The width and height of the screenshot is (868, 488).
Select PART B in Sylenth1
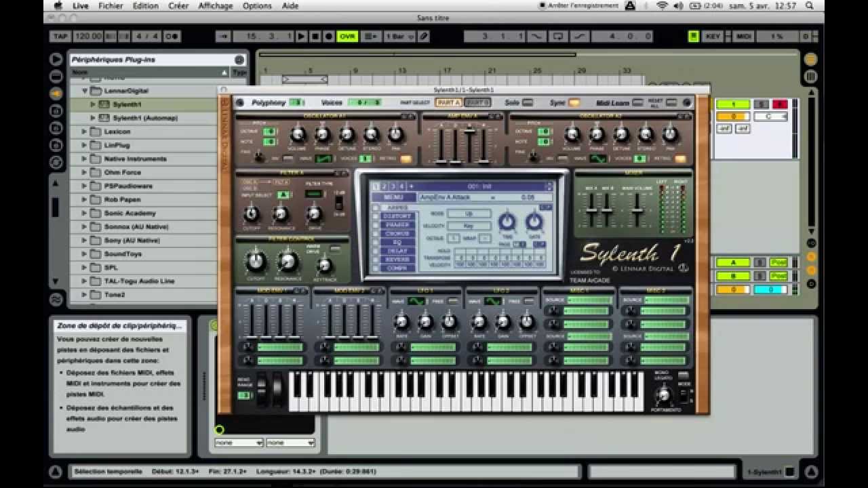pyautogui.click(x=477, y=102)
